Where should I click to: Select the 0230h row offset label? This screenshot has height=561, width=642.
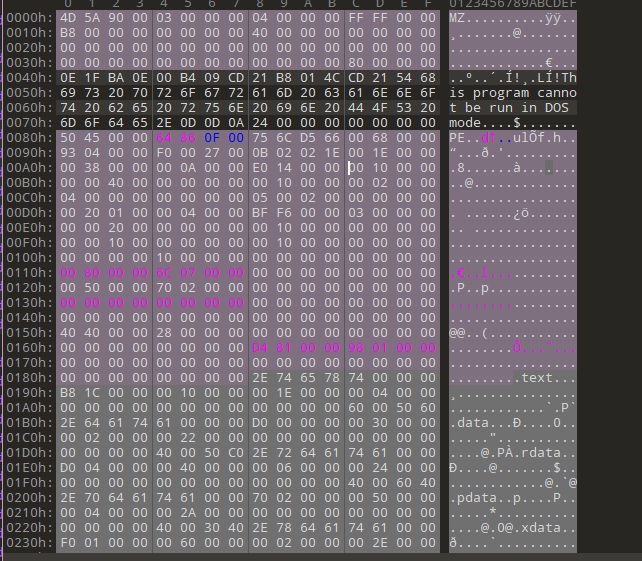click(24, 541)
